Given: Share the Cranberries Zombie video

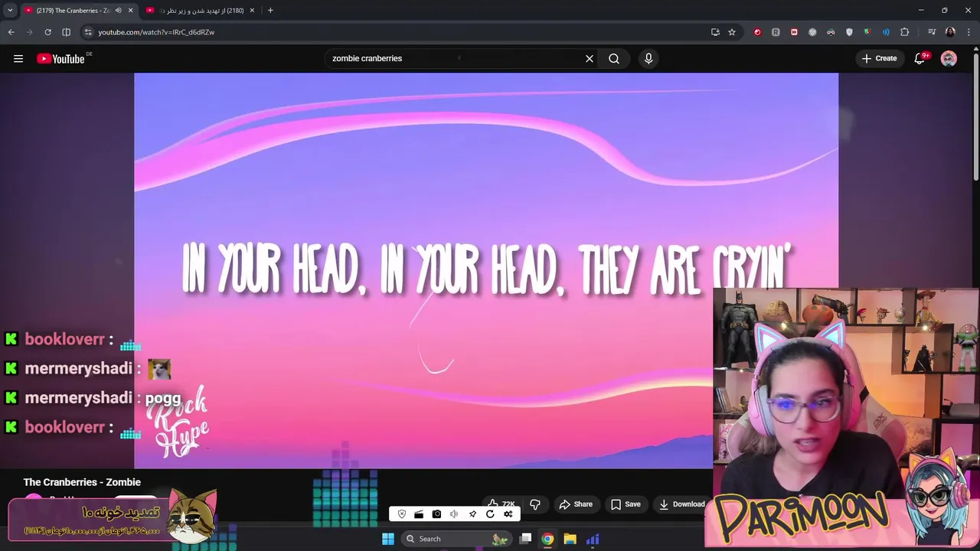Looking at the screenshot, I should point(576,504).
